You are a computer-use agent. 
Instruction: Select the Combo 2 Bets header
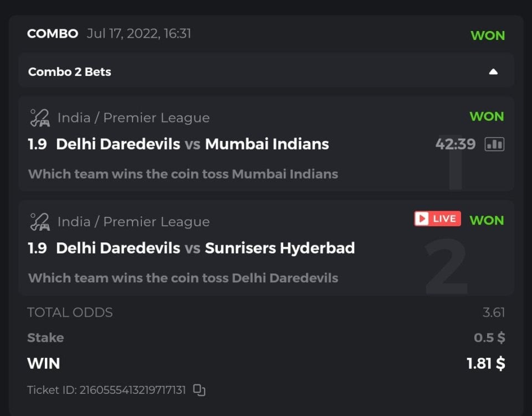pos(70,72)
